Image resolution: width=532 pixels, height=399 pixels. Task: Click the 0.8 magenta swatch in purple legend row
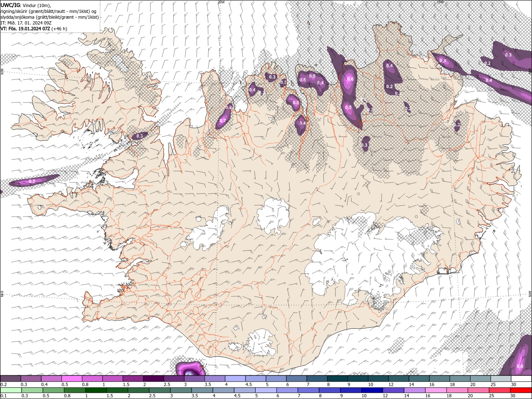92,379
